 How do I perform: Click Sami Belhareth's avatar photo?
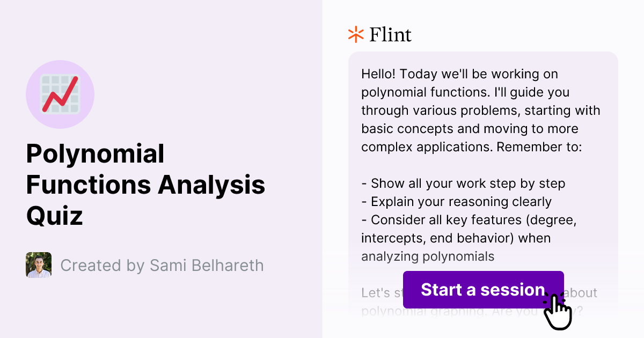pos(39,265)
